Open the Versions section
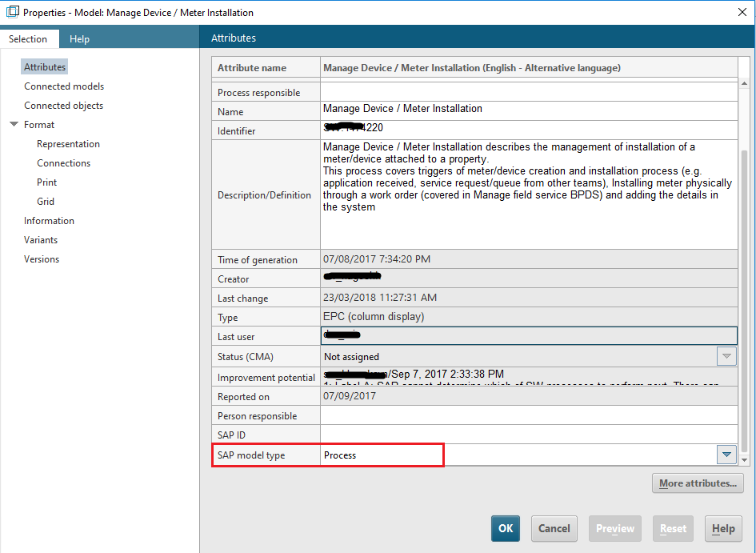 42,259
